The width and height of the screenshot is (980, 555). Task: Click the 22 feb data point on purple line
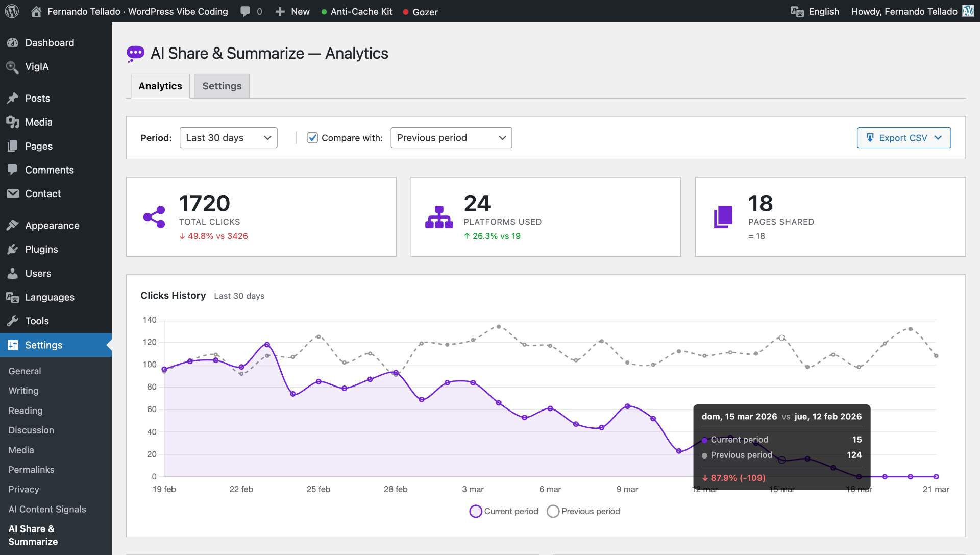point(241,367)
